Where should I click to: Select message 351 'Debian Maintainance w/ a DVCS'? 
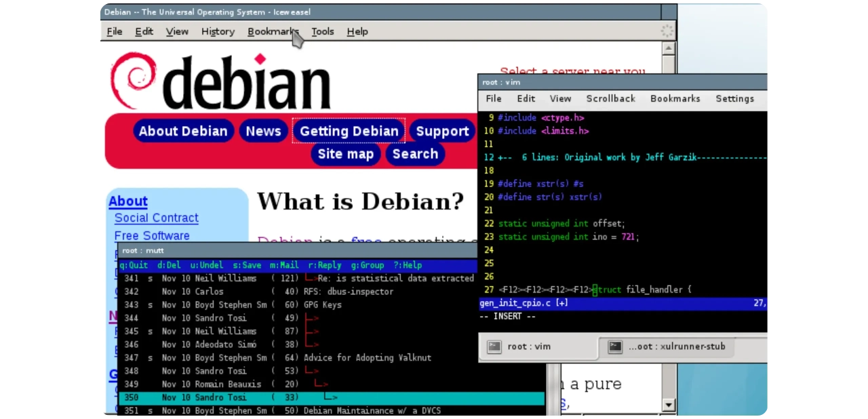(x=332, y=410)
